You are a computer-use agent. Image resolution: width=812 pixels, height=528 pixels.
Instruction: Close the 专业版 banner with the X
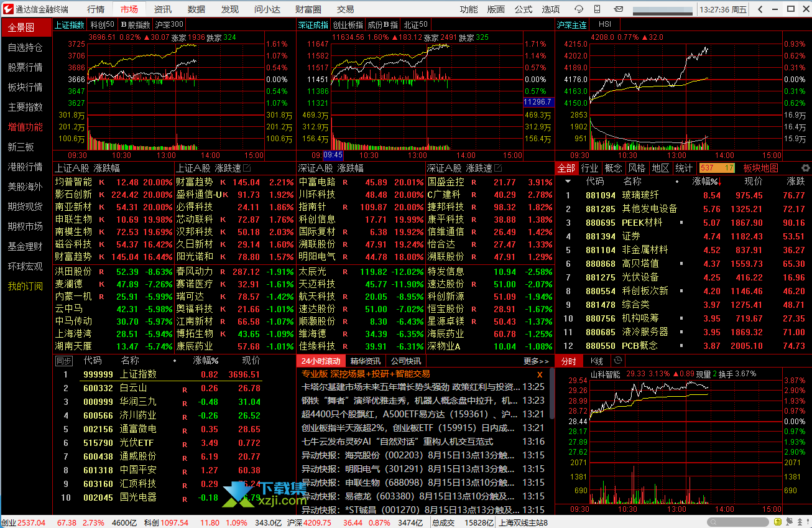(540, 374)
